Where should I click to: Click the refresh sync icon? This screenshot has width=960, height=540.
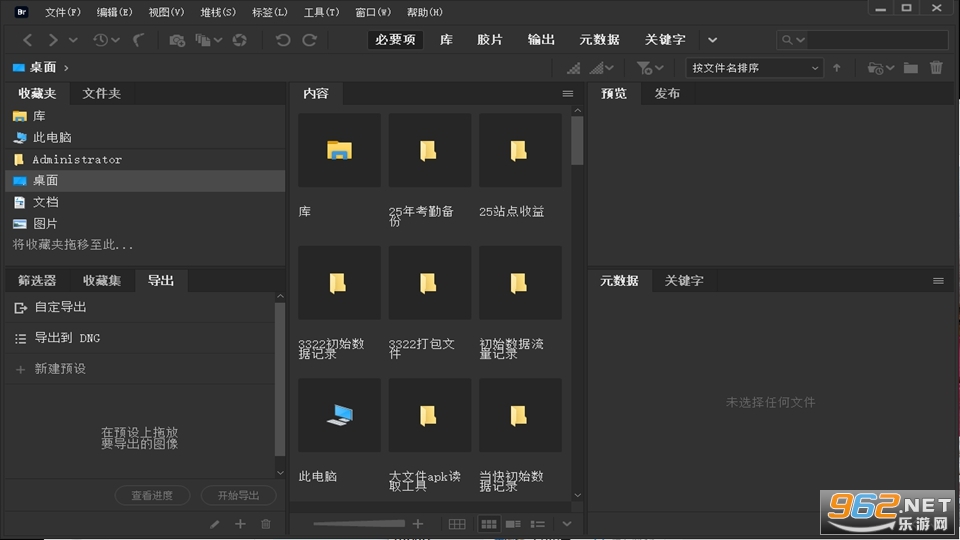(239, 40)
